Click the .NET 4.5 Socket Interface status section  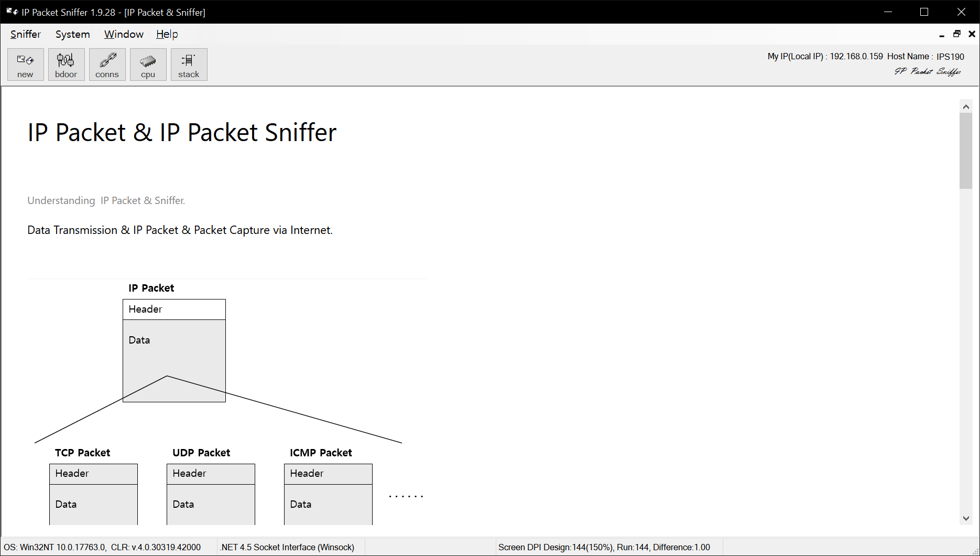pyautogui.click(x=287, y=547)
